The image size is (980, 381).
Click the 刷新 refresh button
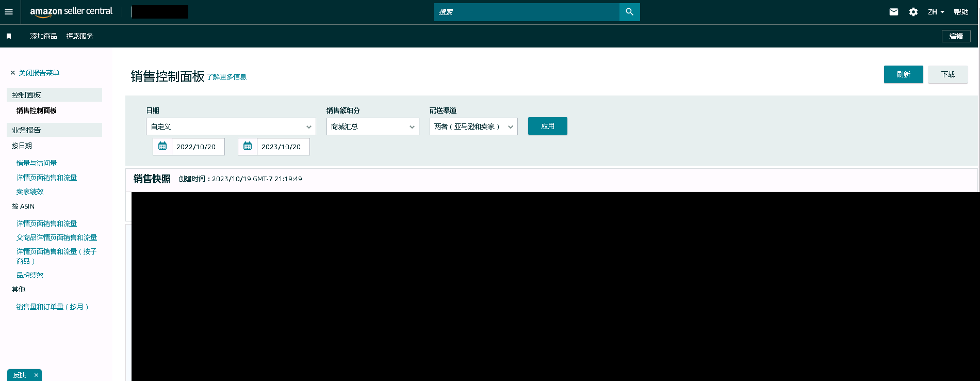click(x=904, y=74)
